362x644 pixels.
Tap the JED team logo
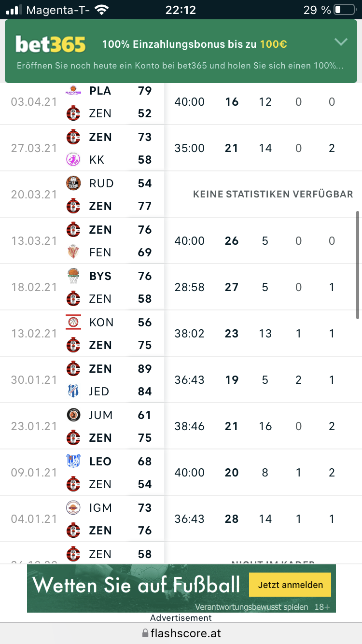coord(73,392)
